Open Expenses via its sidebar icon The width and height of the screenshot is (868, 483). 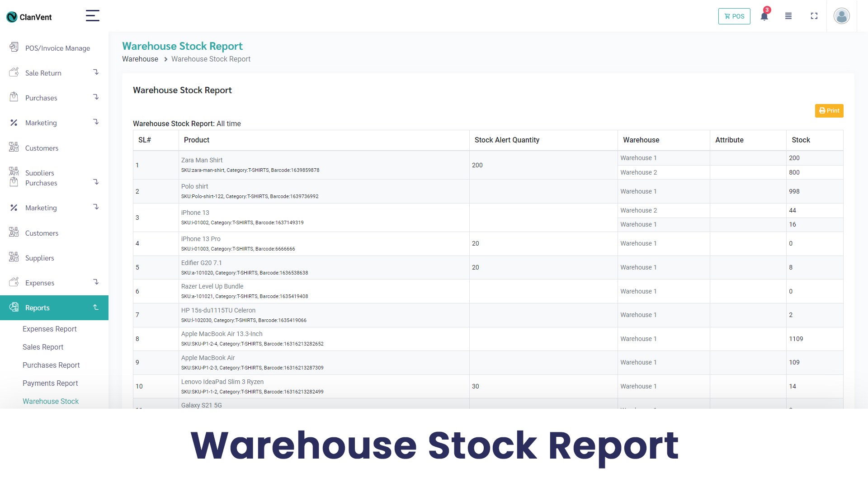(14, 282)
